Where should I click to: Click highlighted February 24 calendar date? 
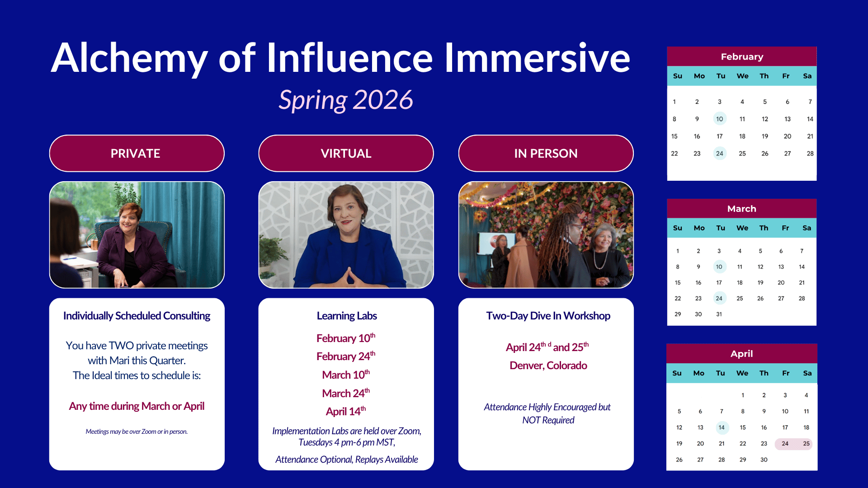click(x=719, y=153)
